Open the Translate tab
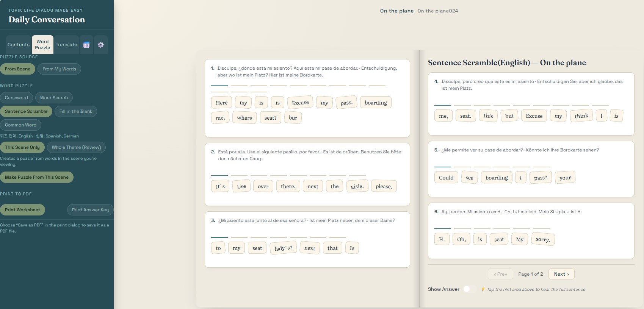The height and width of the screenshot is (309, 644). [66, 45]
